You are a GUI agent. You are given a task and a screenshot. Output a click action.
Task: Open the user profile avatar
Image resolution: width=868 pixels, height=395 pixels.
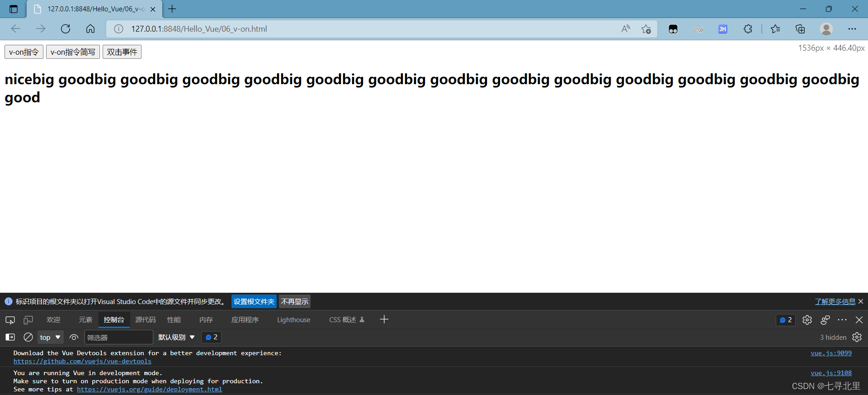tap(826, 29)
